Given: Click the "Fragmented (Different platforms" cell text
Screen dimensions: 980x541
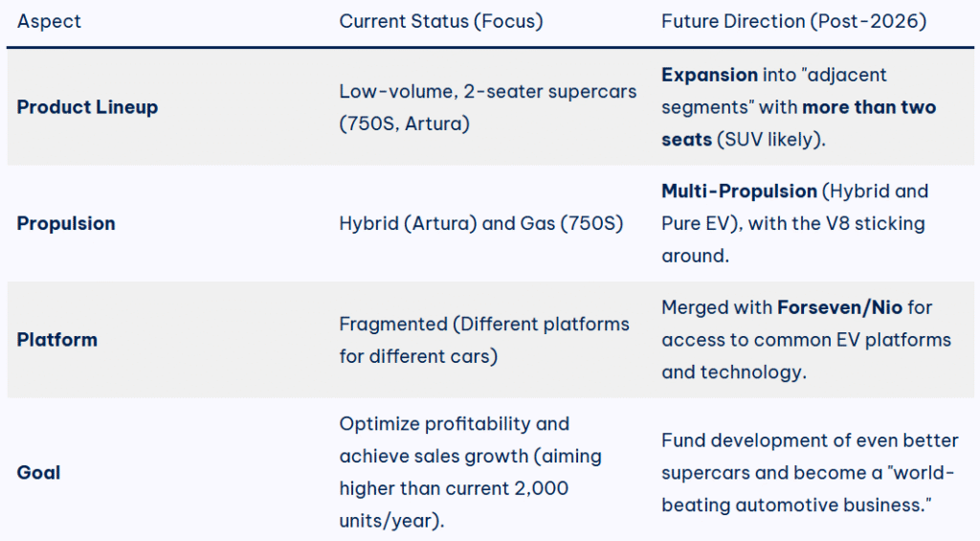Looking at the screenshot, I should click(x=484, y=324).
